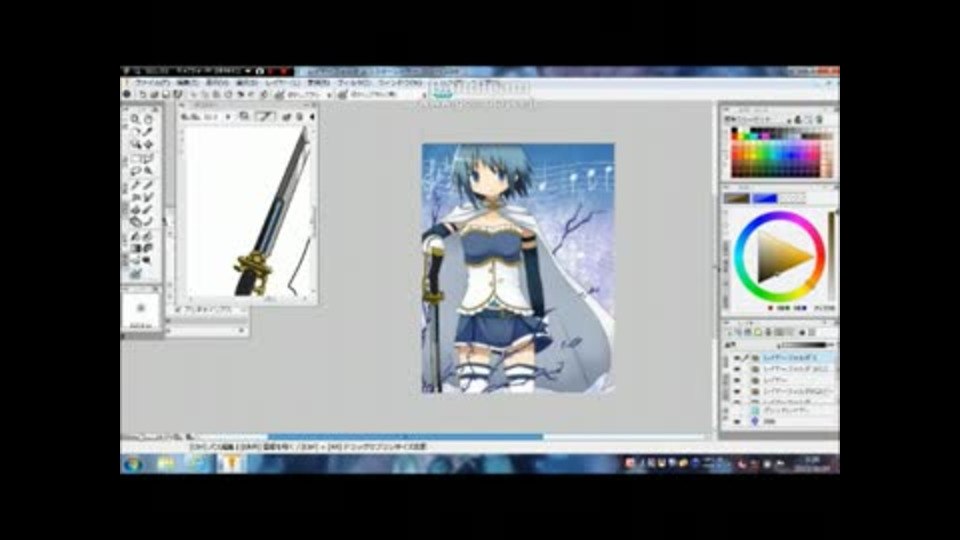Image resolution: width=960 pixels, height=540 pixels.
Task: Click the vertical brown slider beside color wheel
Action: click(x=831, y=255)
